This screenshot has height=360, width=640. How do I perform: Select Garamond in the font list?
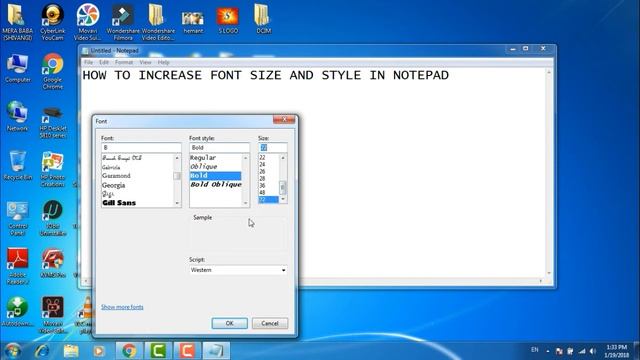pos(116,176)
